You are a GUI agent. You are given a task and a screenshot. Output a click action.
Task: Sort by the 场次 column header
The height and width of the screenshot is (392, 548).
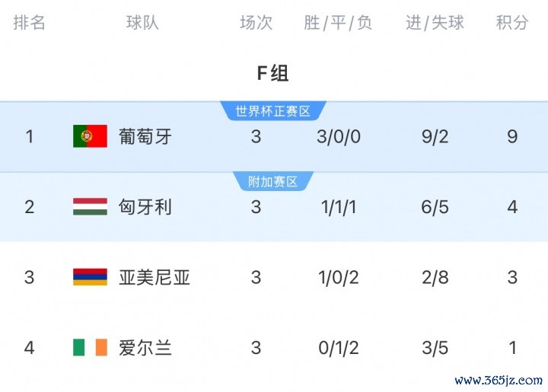click(256, 23)
